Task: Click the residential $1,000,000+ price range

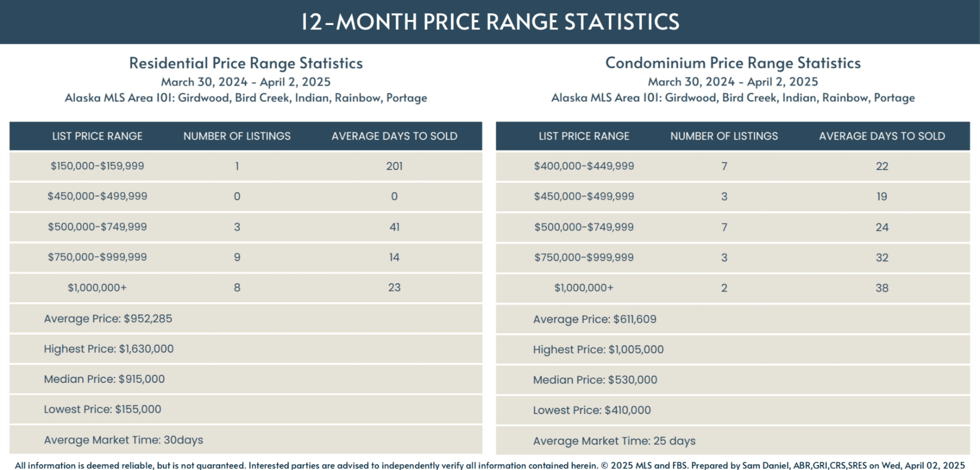Action: (x=98, y=288)
